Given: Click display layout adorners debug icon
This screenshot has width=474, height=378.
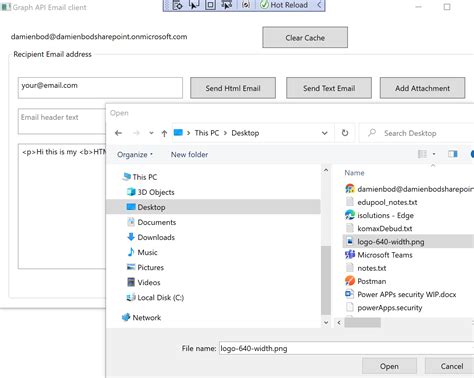Looking at the screenshot, I should (210, 5).
